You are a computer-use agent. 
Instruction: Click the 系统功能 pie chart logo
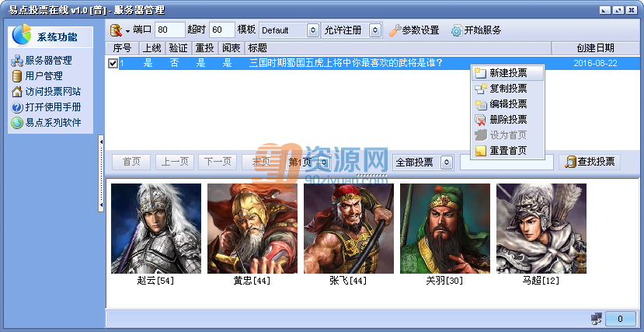(22, 34)
